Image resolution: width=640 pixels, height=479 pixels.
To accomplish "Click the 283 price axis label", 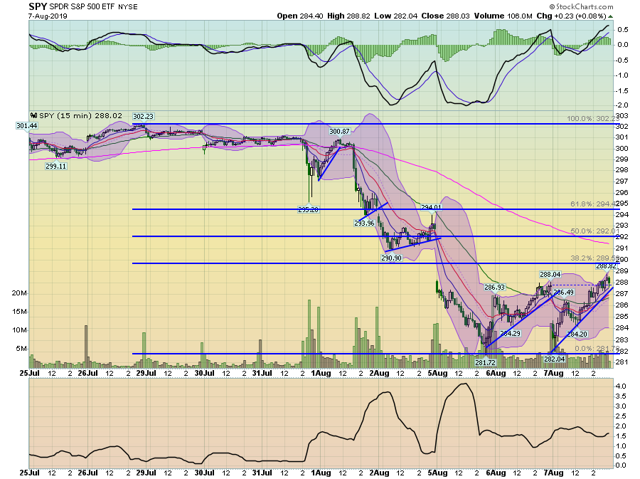I will coord(622,339).
